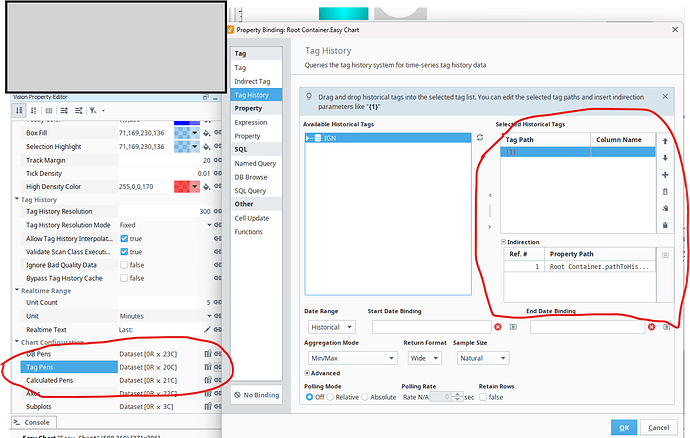Collapse the Advanced section
The image size is (690, 438).
(307, 373)
